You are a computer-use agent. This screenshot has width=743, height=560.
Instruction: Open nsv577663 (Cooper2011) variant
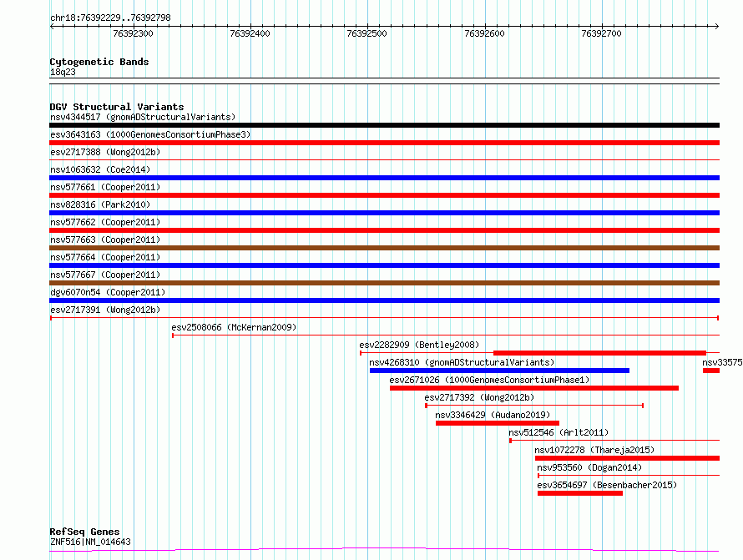(105, 240)
